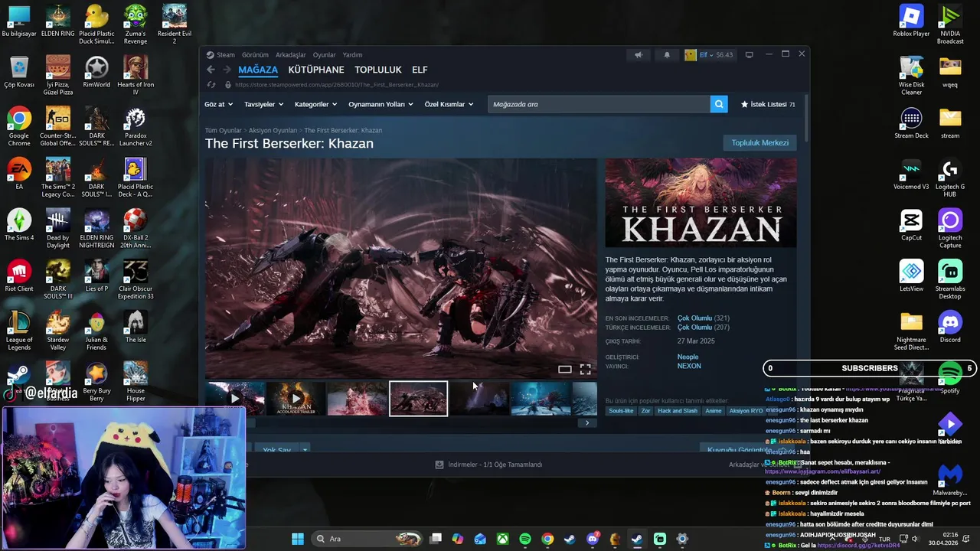Switch to the TOPLULUK tab

[x=378, y=70]
